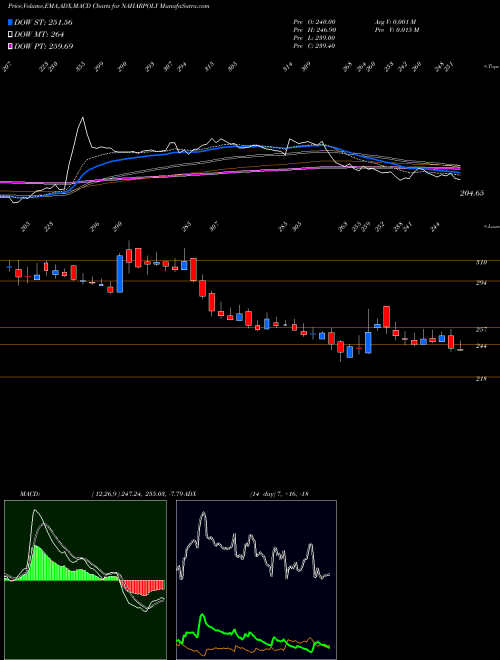Image resolution: width=500 pixels, height=660 pixels.
Task: Click the tall blue candle near 294 line
Action: [x=120, y=274]
